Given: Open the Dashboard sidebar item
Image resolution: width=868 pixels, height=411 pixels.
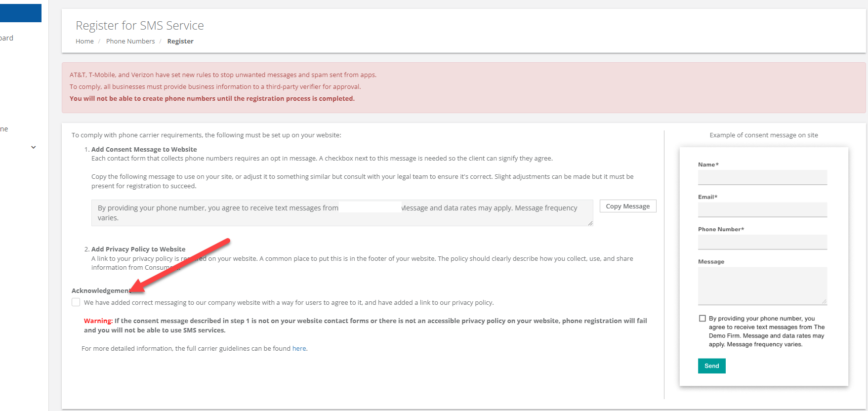Looking at the screenshot, I should [x=7, y=38].
